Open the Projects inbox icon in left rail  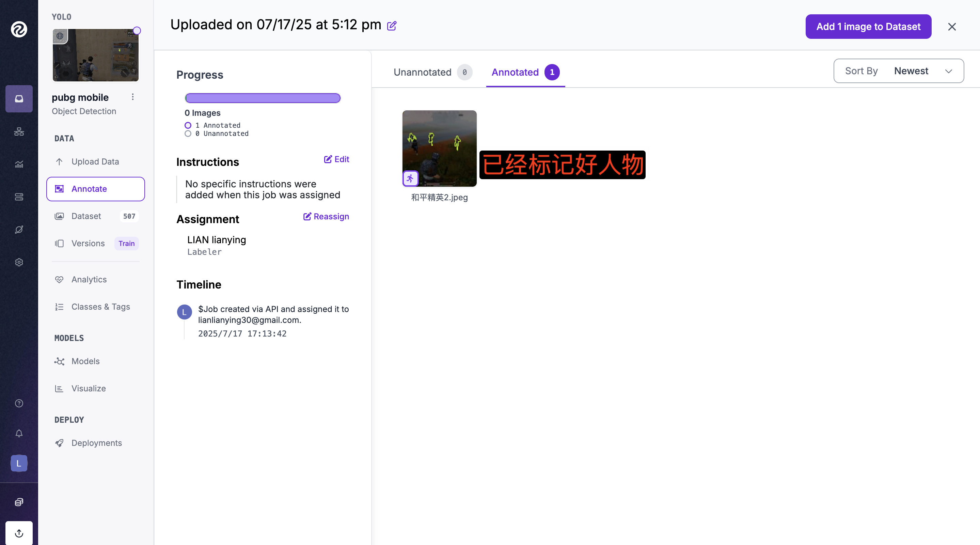click(x=19, y=98)
